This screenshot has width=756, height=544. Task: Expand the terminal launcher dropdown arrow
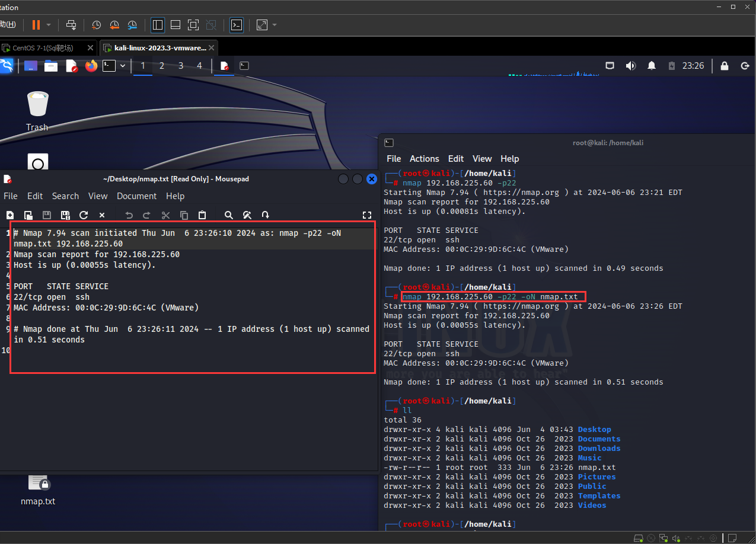pyautogui.click(x=123, y=66)
